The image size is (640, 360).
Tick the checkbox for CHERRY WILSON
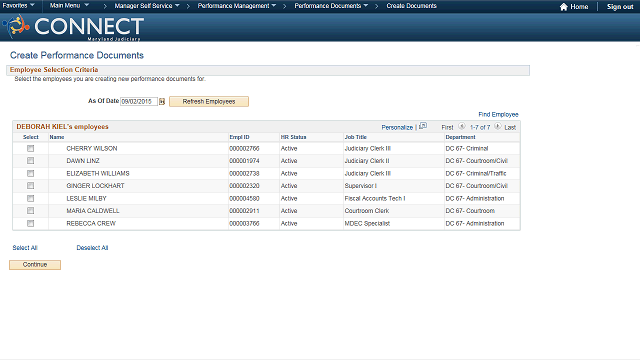[x=31, y=149]
